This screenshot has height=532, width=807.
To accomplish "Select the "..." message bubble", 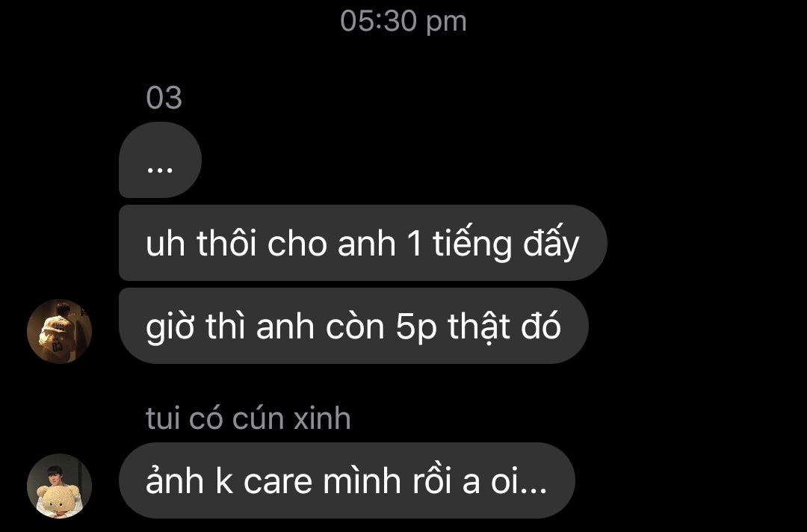I will point(160,160).
